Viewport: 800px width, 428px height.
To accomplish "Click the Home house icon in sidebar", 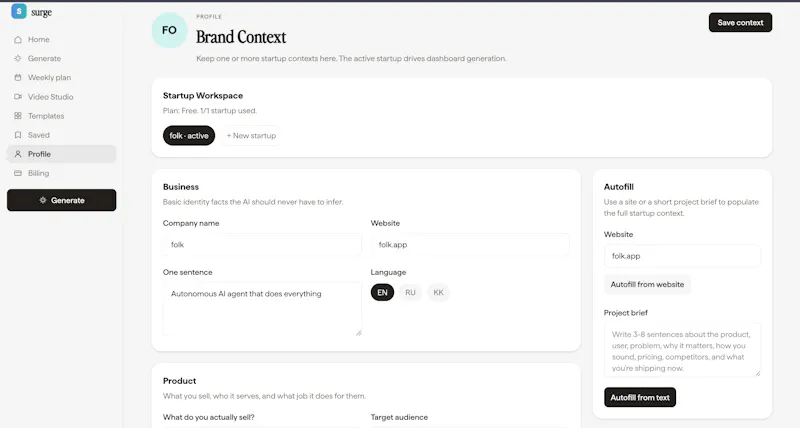I will [x=18, y=39].
